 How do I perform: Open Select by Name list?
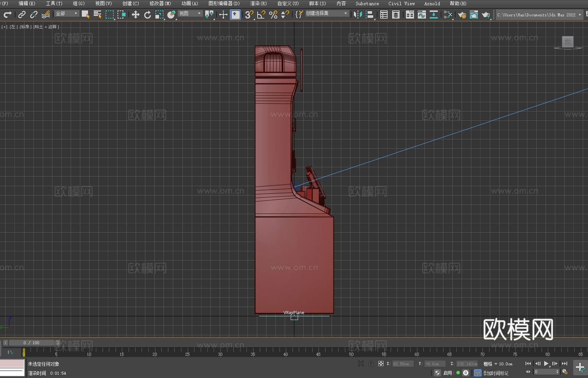(x=97, y=14)
